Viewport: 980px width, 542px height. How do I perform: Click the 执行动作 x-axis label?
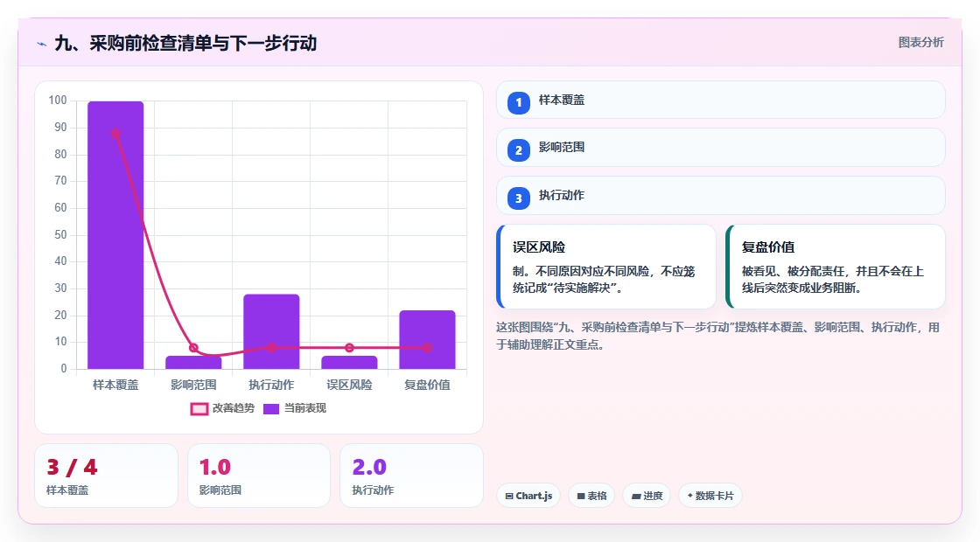[271, 386]
